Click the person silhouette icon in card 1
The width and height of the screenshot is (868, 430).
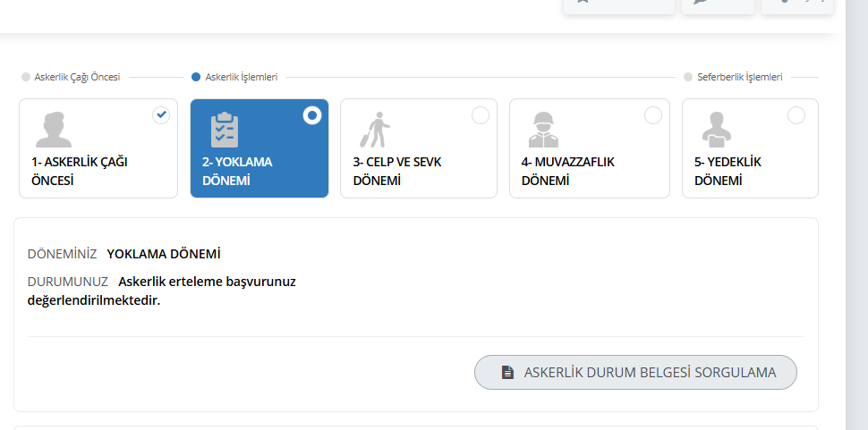[x=54, y=130]
